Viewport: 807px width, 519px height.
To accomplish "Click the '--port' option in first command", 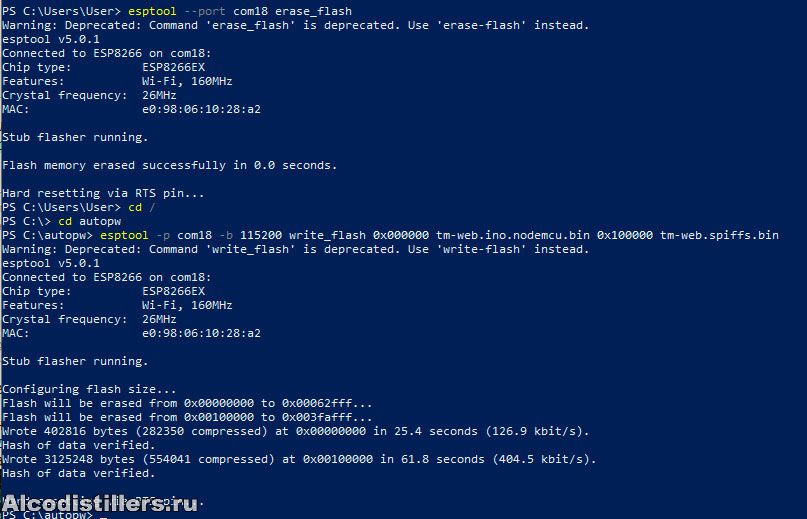I will click(x=204, y=11).
